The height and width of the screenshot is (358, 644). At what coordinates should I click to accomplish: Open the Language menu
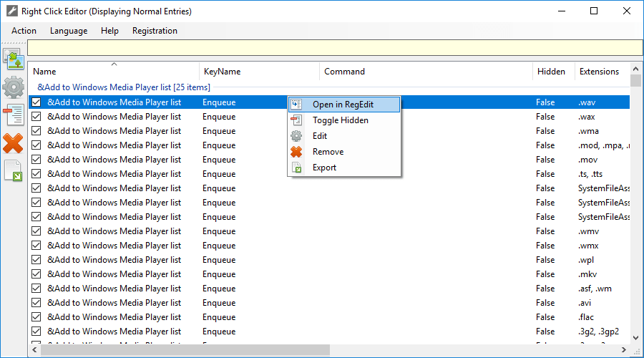(x=69, y=31)
